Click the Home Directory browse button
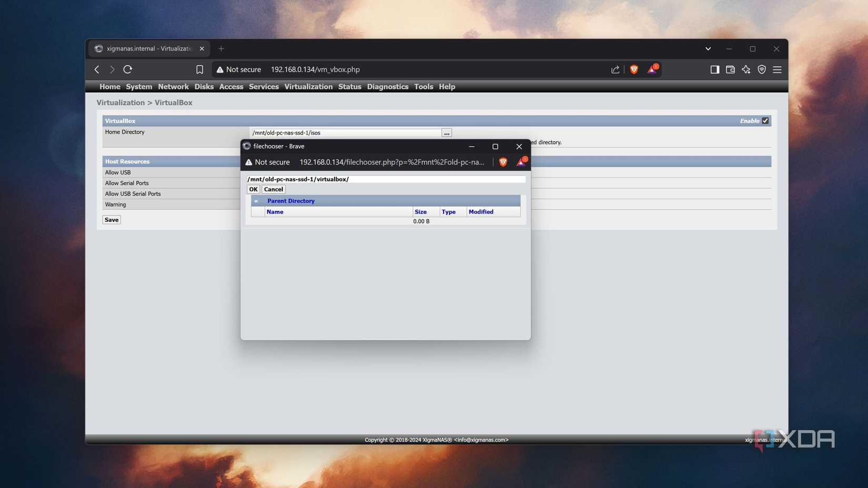 (447, 133)
